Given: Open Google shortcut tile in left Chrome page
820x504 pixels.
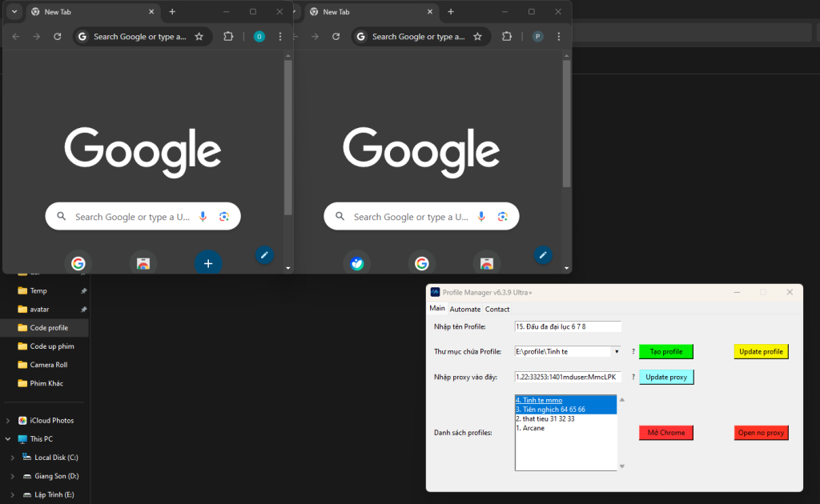Looking at the screenshot, I should click(78, 263).
